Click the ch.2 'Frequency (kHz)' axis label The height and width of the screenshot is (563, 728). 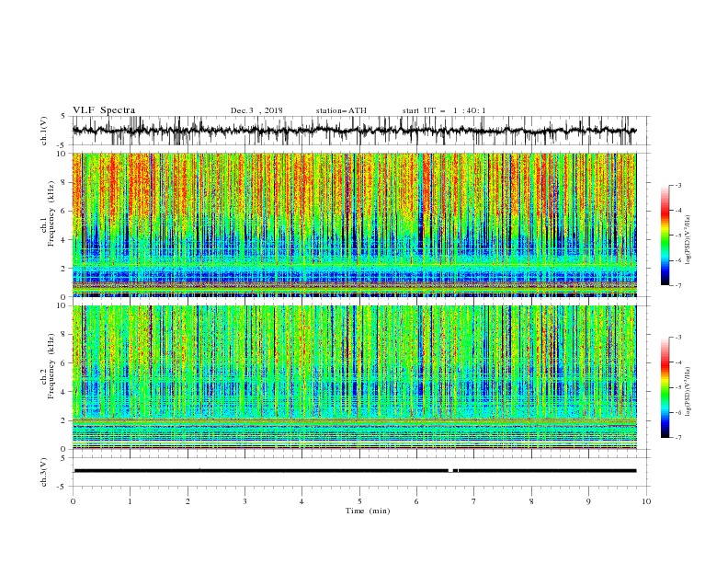point(51,364)
